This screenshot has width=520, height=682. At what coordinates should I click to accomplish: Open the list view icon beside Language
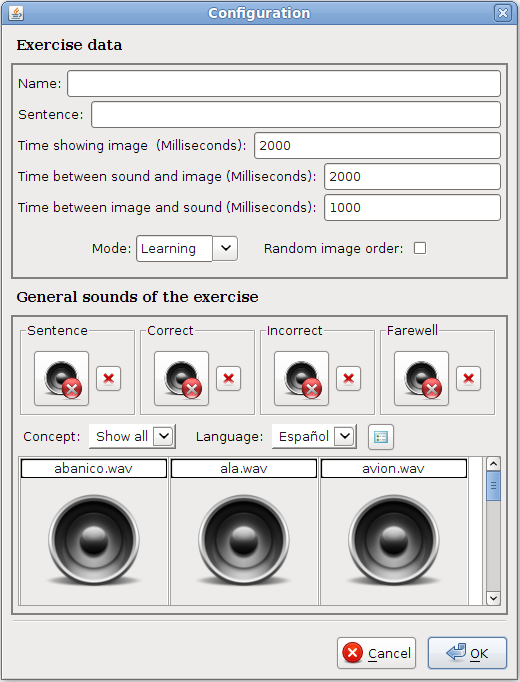pyautogui.click(x=381, y=437)
